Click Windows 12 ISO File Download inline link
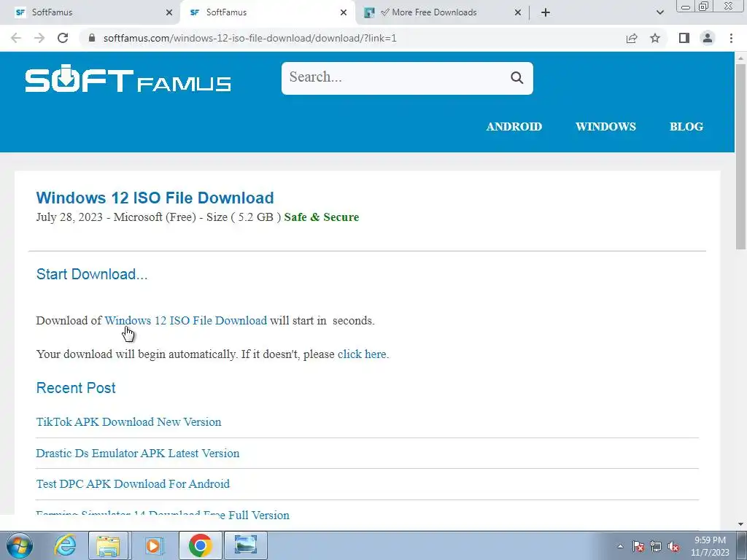The width and height of the screenshot is (747, 560). 186,321
